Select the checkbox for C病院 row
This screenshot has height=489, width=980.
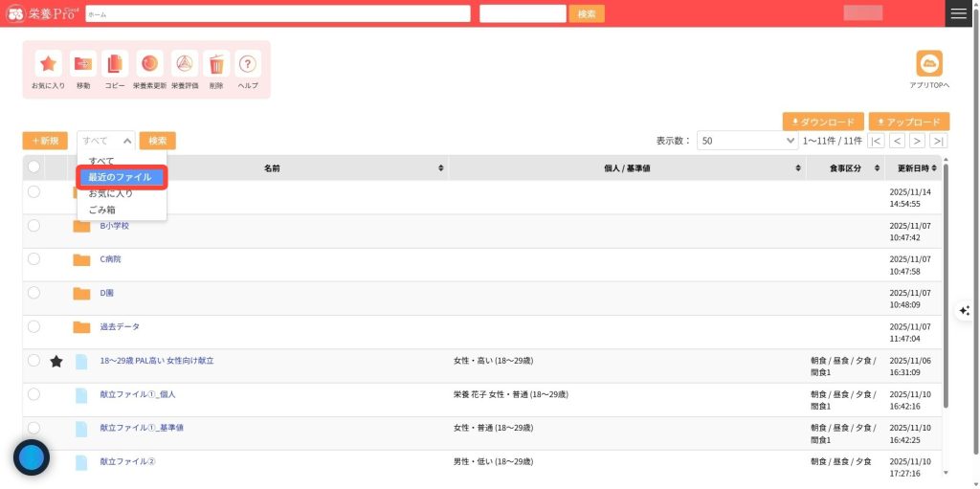(33, 259)
